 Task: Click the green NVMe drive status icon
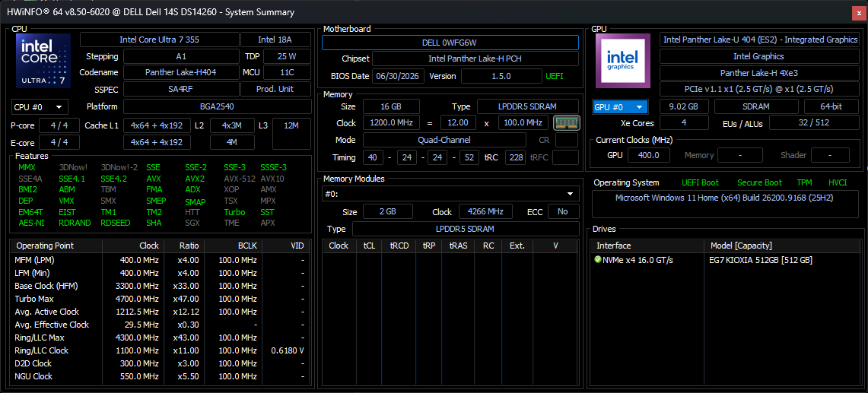598,260
